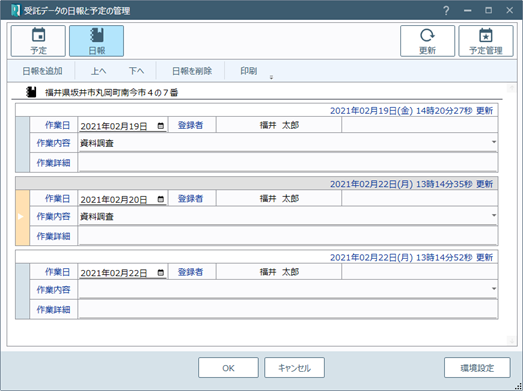Select the third report row selector bar
Screen dimensions: 523x391
click(22, 291)
